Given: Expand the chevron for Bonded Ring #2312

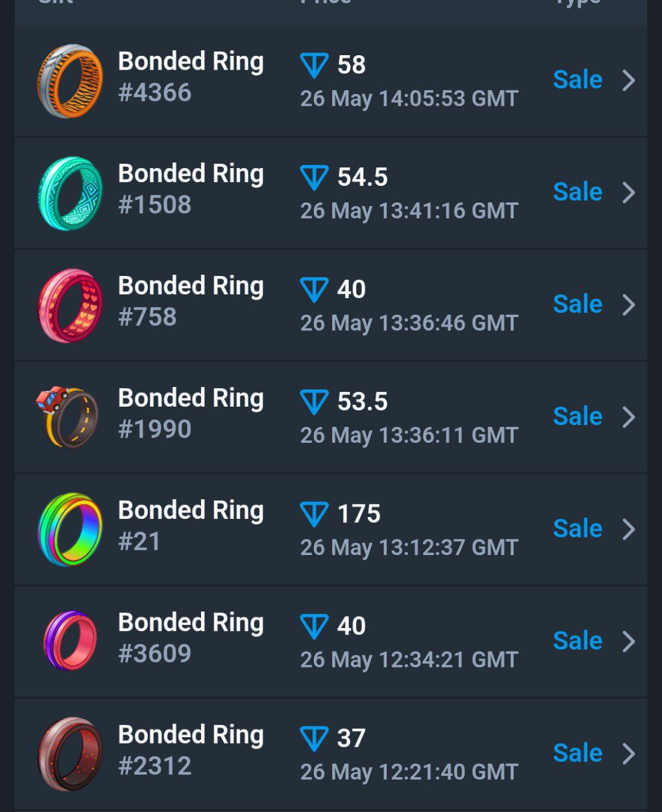Looking at the screenshot, I should (628, 754).
